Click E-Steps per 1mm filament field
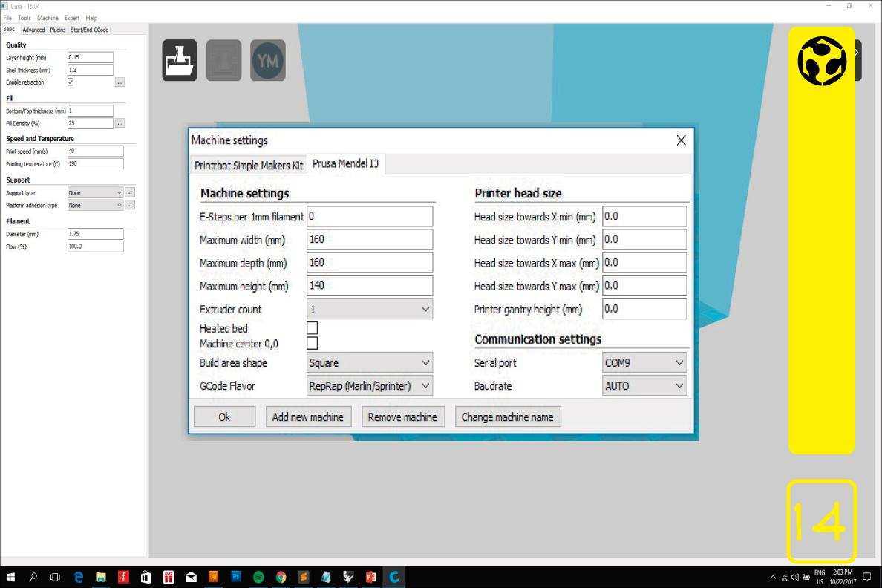Screen dimensions: 882x588 (x=370, y=217)
